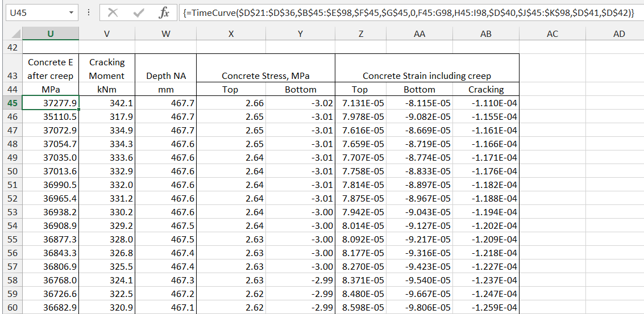The height and width of the screenshot is (314, 644).
Task: Click cell with Cracking Moment value 342.1
Action: click(x=107, y=103)
